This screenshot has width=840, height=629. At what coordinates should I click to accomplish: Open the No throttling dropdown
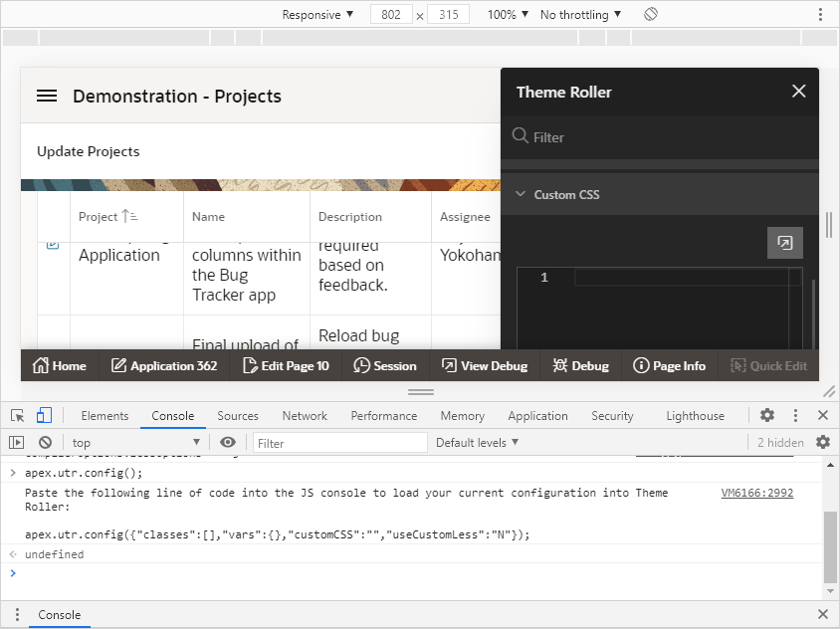(x=580, y=15)
